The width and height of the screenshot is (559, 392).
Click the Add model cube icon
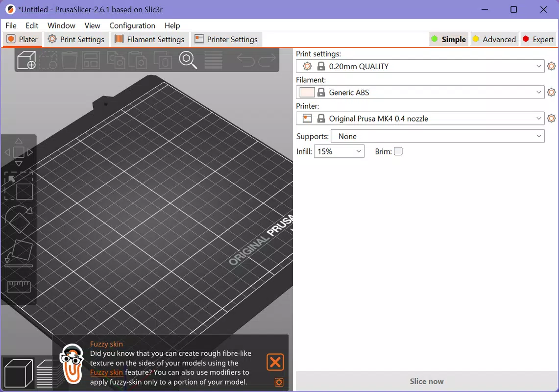coord(26,60)
